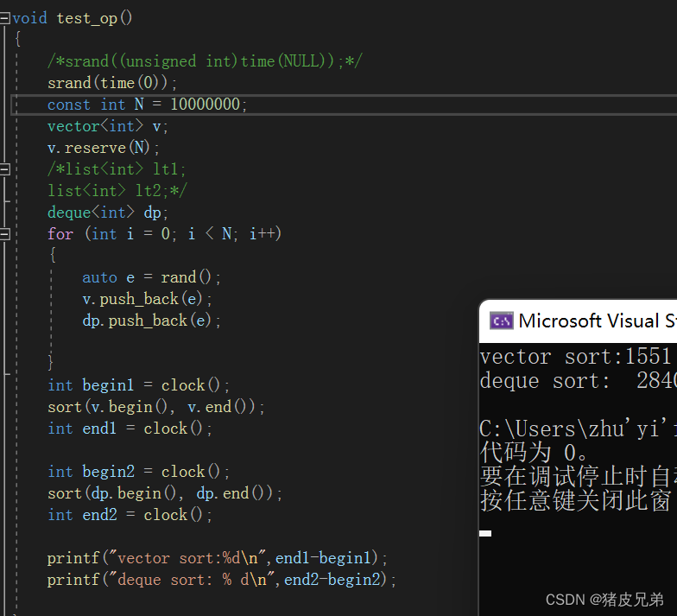Viewport: 677px width, 616px height.
Task: Click 'void test_op()' function signature
Action: coord(73,18)
